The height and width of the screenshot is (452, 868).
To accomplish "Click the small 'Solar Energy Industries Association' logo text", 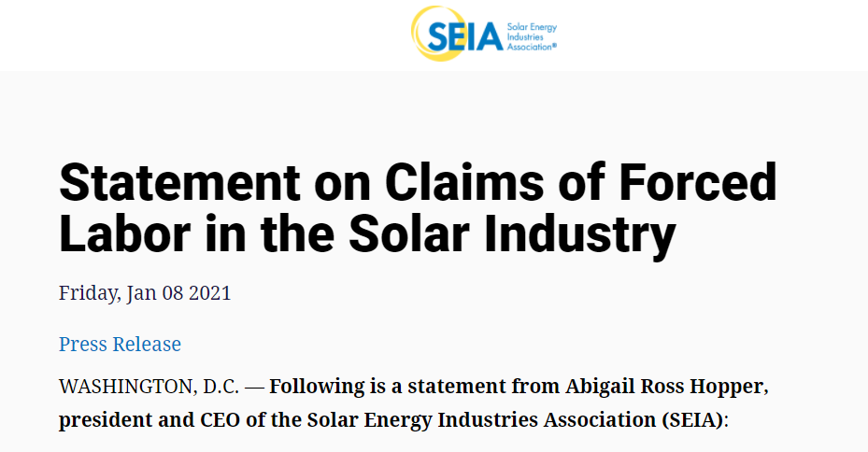I will point(530,36).
